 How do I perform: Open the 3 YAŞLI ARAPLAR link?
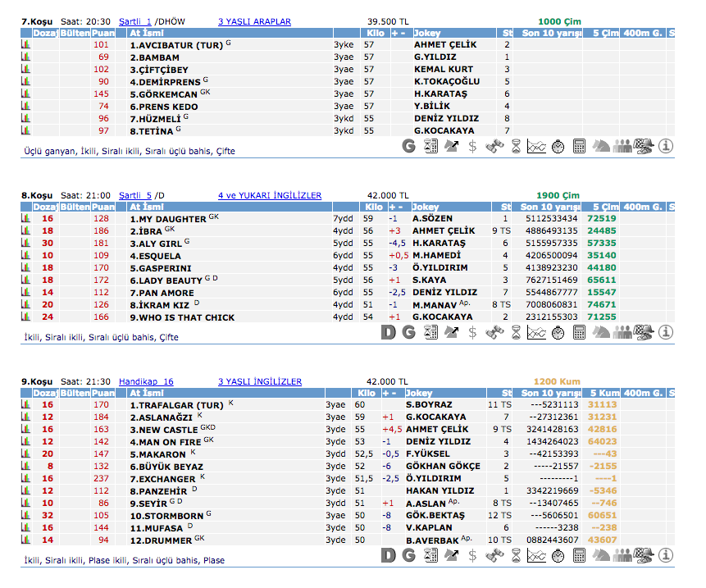254,21
